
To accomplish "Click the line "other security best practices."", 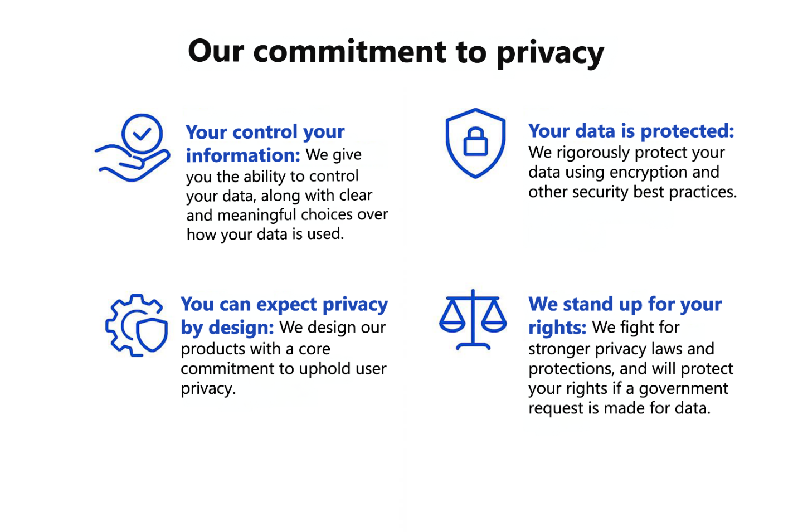I will coord(632,192).
